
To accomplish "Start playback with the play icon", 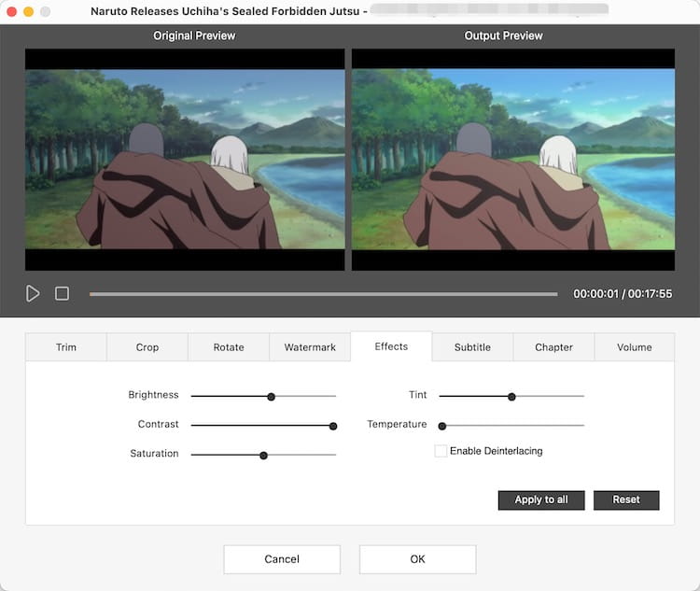I will click(33, 293).
